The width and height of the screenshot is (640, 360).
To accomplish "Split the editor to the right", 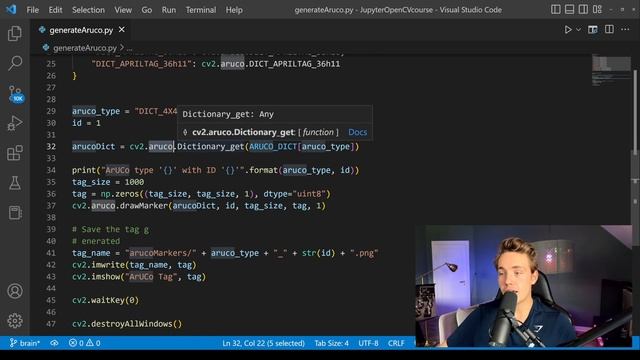I will (x=609, y=29).
